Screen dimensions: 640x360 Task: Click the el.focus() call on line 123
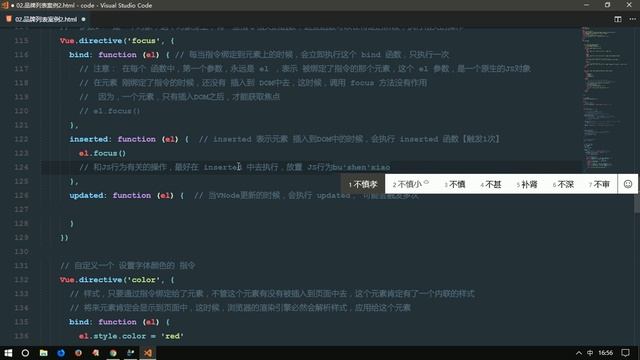(102, 153)
